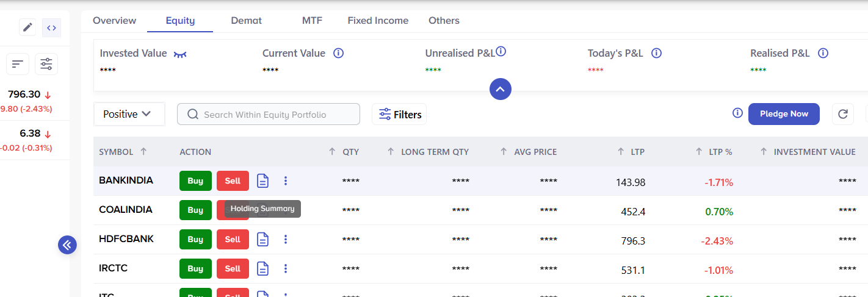
Task: Open Holding Summary icon for BANKINDIA
Action: coord(262,181)
